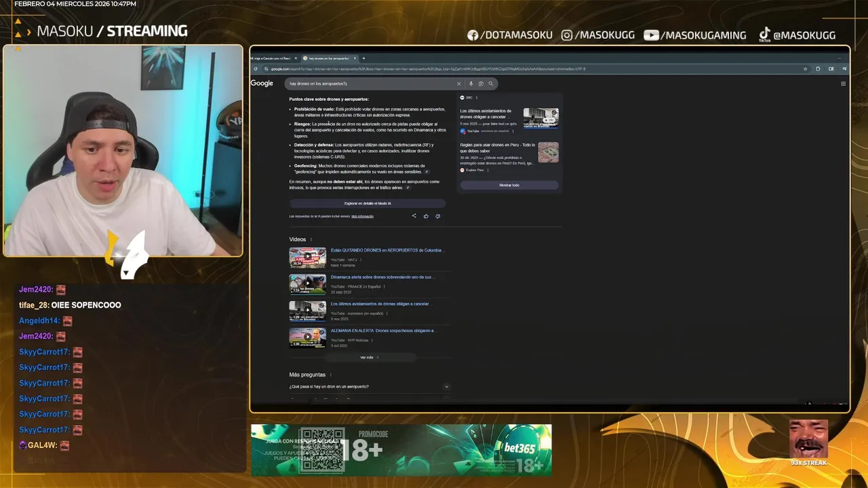The image size is (868, 488).
Task: Click chat username GAL4W
Action: point(43,445)
